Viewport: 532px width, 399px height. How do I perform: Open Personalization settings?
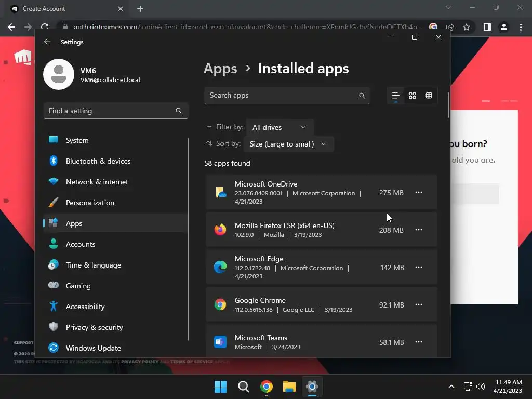[x=116, y=203]
